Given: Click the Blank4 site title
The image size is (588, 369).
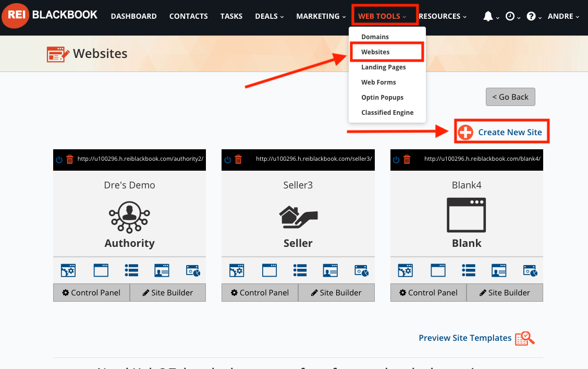Looking at the screenshot, I should coord(467,185).
